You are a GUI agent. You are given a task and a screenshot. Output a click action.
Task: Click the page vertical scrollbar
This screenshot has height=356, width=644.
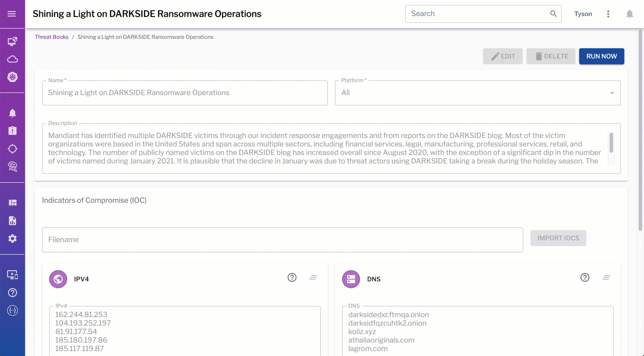(x=640, y=131)
